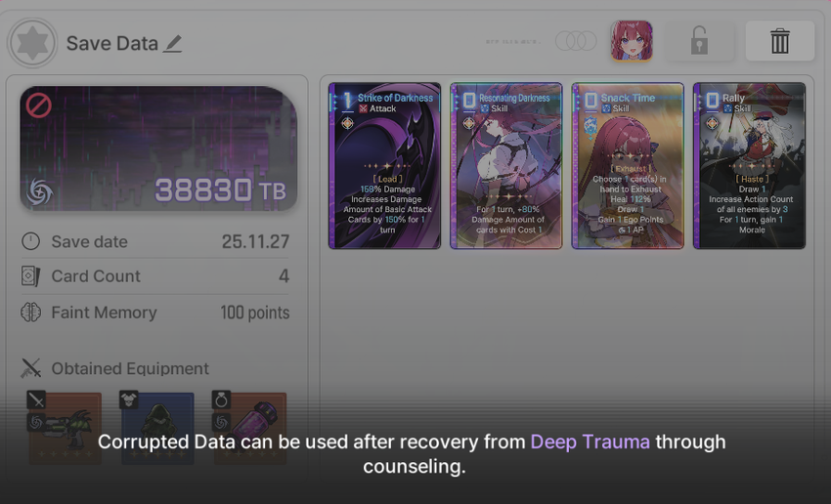831x504 pixels.
Task: Click the star emblem badge icon
Action: pos(32,43)
